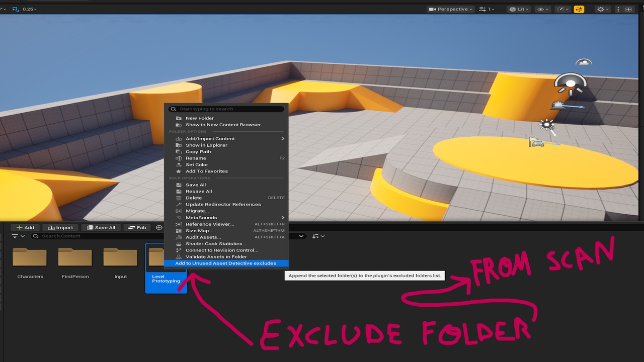Select the Characters folder
Screen dimensions: 644x362
tap(30, 264)
